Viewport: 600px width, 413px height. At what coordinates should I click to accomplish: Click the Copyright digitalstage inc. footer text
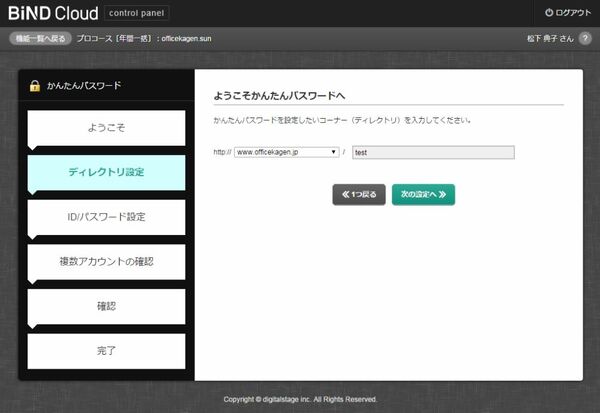click(x=300, y=399)
